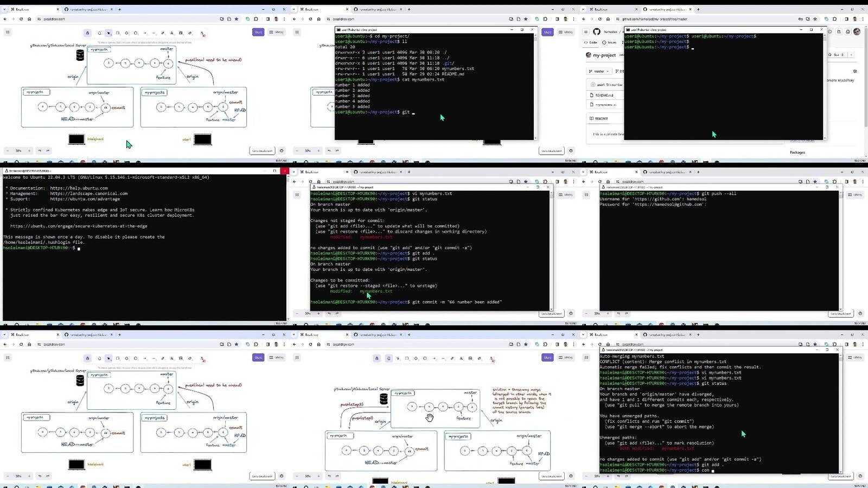Open more tools dropdown in top-left Excalidraw frame
Viewport: 868px width, 488px height.
pyautogui.click(x=203, y=33)
